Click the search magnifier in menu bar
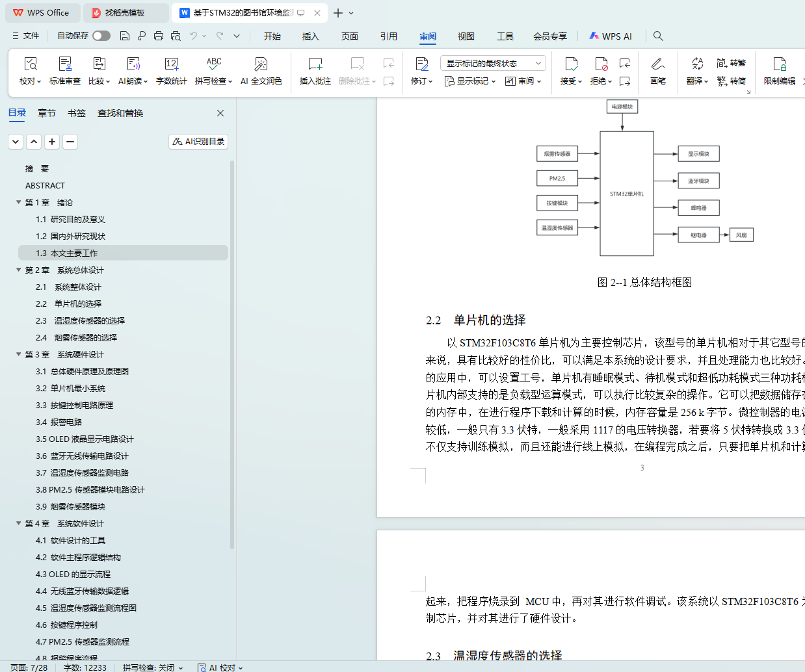805x672 pixels. point(658,36)
